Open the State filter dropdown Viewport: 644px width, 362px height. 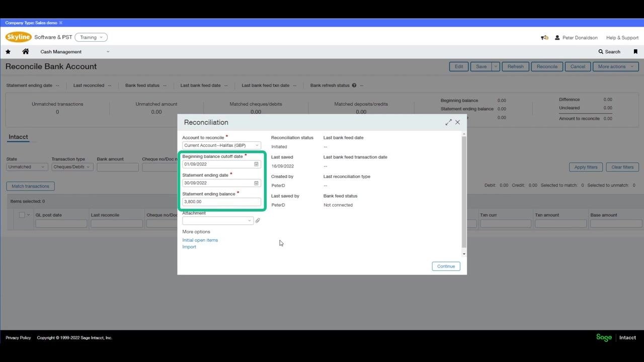[27, 167]
